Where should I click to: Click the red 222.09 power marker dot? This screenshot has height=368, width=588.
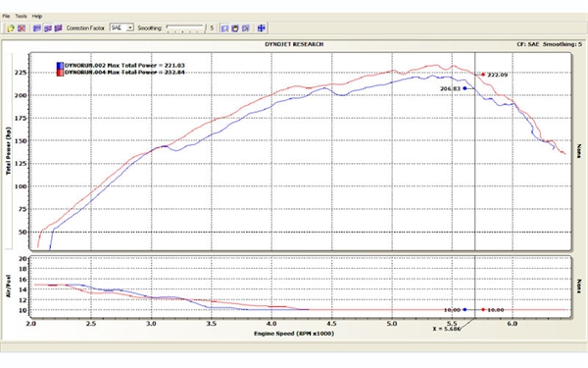point(483,75)
